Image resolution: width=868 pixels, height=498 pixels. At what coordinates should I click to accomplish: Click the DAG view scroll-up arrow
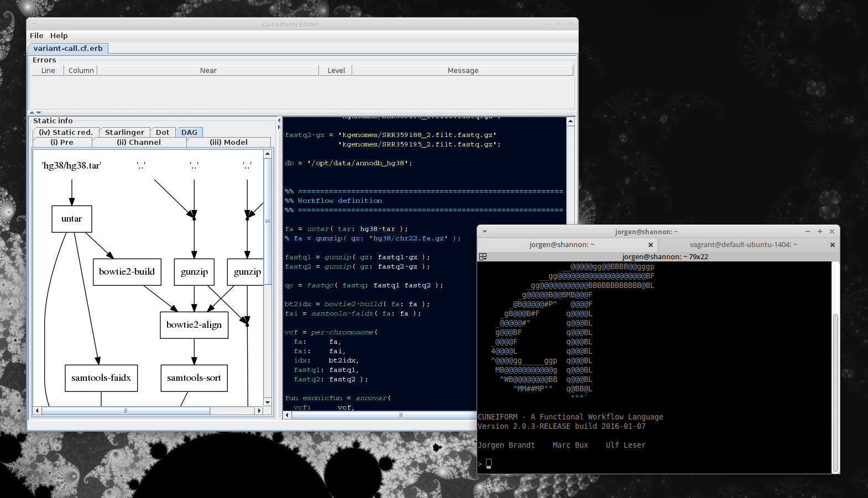tap(268, 154)
